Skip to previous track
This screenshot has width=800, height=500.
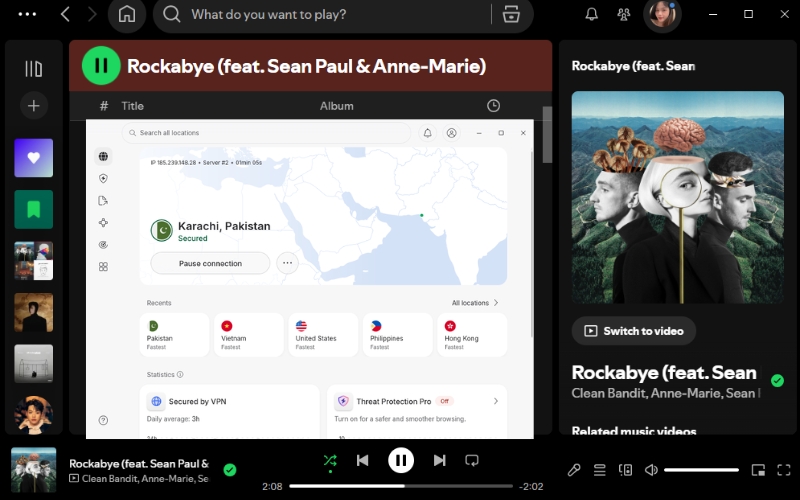click(x=362, y=461)
